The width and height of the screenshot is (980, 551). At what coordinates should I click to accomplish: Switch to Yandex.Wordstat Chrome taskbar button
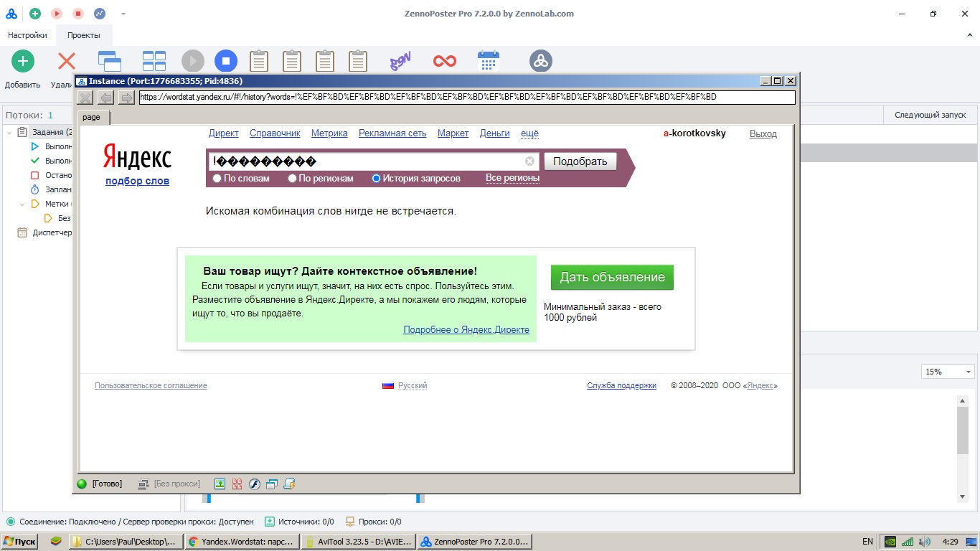tap(241, 542)
